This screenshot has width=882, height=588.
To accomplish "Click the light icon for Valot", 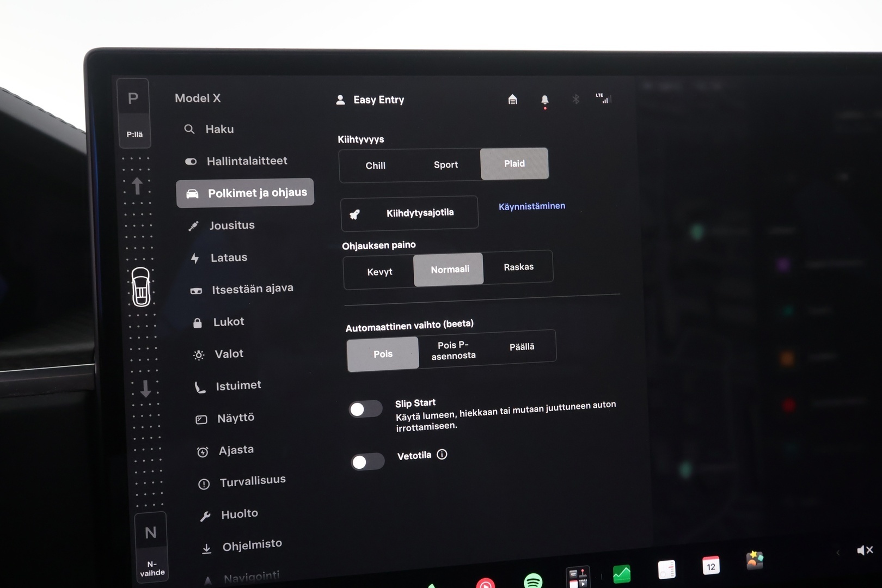I will (x=199, y=355).
